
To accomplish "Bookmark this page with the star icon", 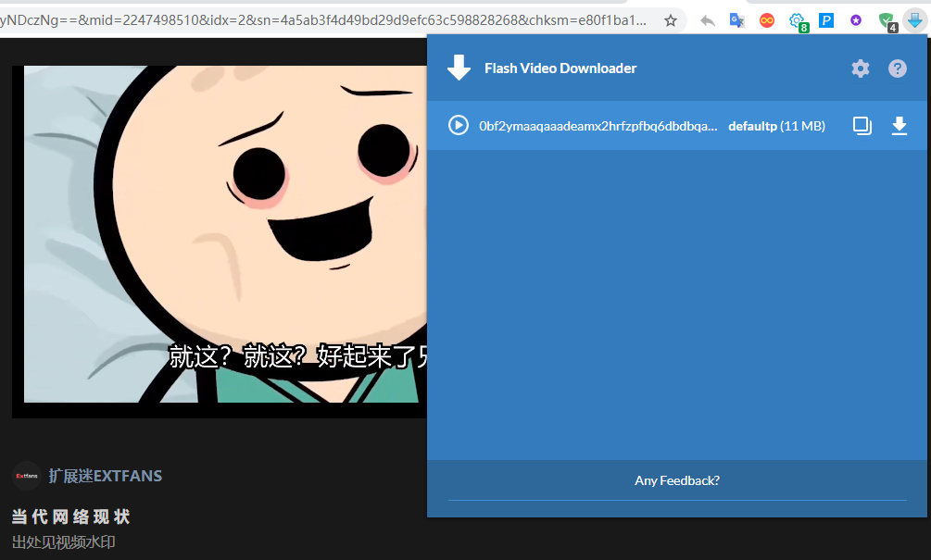I will (671, 20).
